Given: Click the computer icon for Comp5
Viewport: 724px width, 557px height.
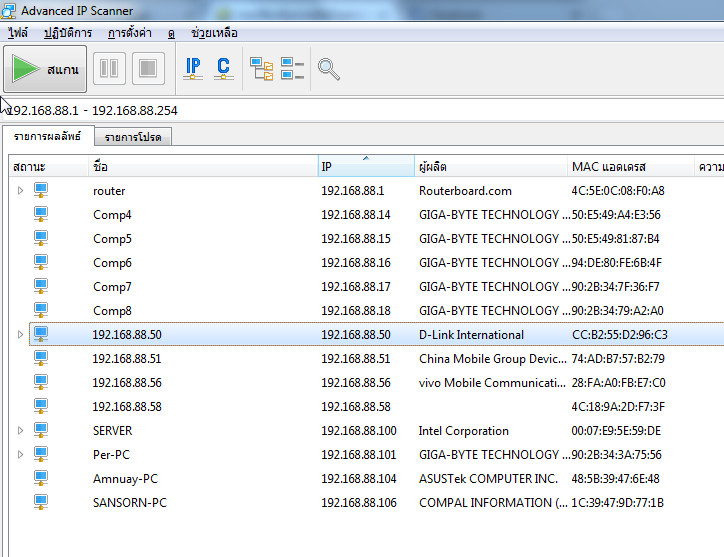Looking at the screenshot, I should [x=41, y=238].
